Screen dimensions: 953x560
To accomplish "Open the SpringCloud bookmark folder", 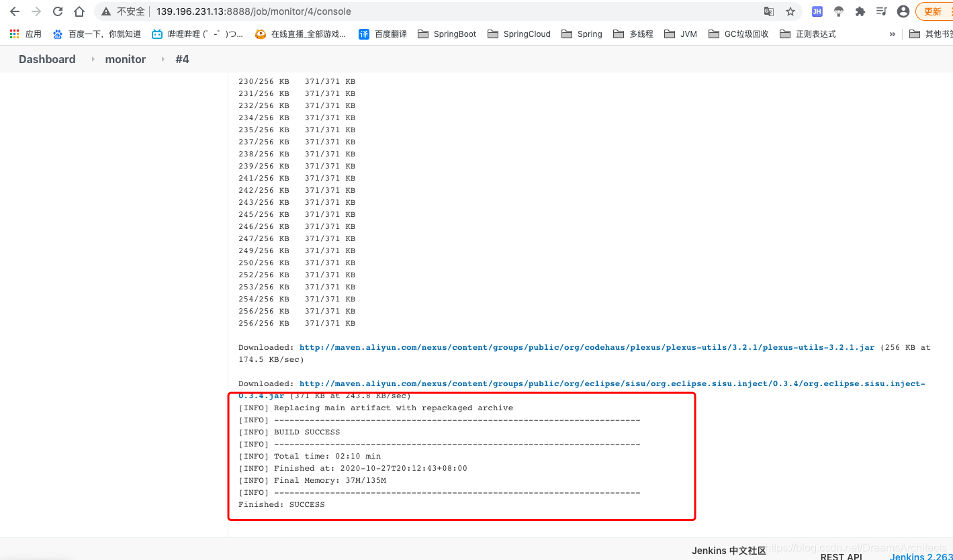I will 519,34.
